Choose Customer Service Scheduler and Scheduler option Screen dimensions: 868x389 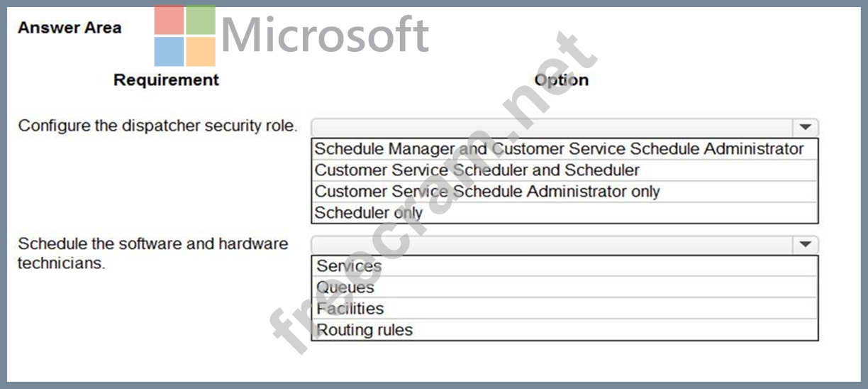(564, 170)
